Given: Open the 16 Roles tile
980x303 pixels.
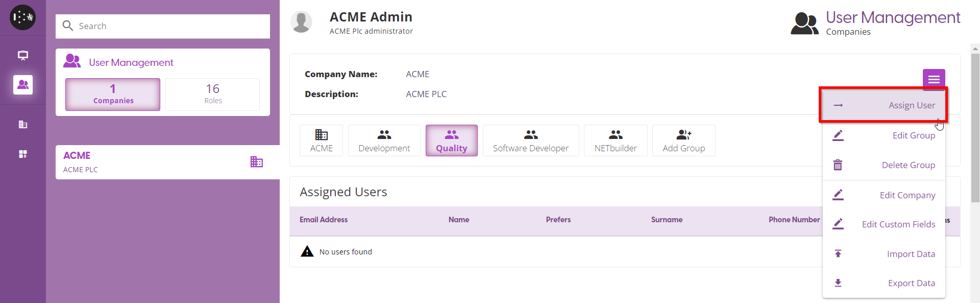Looking at the screenshot, I should click(x=213, y=94).
